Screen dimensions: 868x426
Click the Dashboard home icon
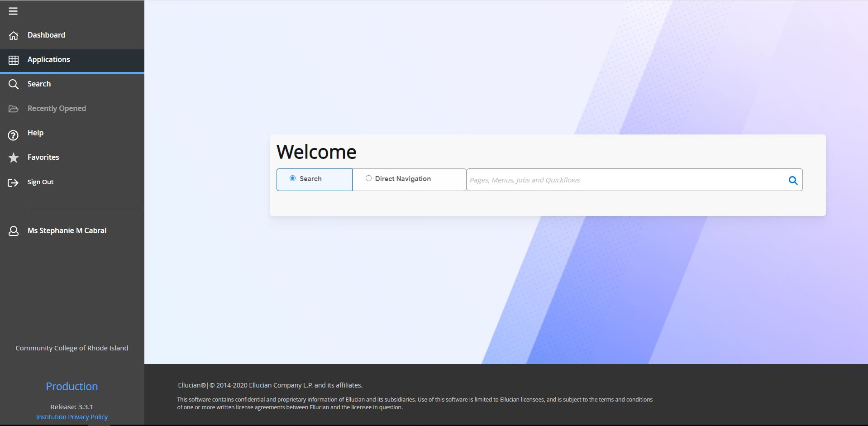14,35
